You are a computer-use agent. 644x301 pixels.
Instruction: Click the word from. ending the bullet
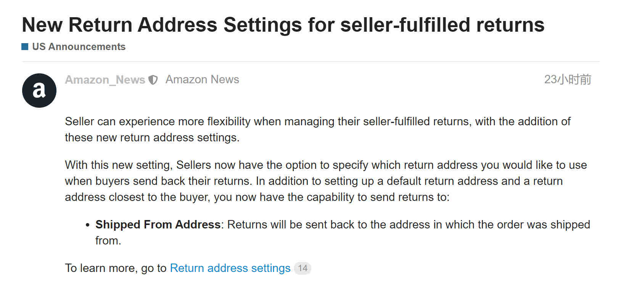pyautogui.click(x=108, y=241)
